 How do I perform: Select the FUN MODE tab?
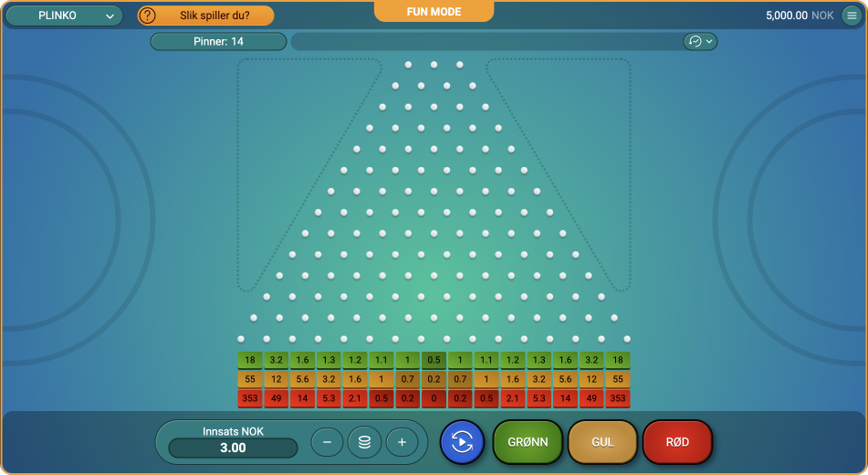pos(434,11)
